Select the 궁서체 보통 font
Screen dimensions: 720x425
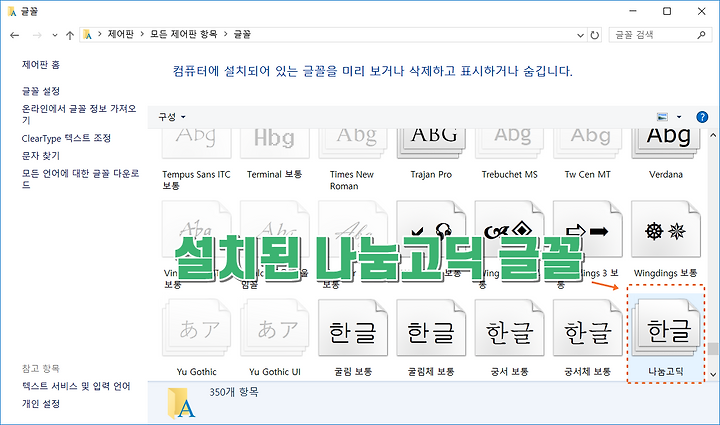(x=588, y=338)
